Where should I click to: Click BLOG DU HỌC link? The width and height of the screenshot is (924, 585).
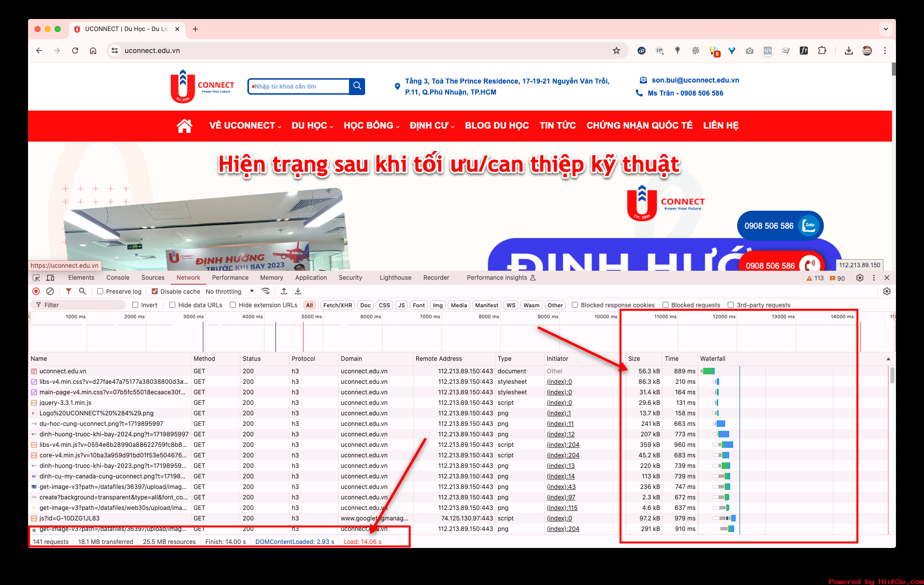point(497,126)
